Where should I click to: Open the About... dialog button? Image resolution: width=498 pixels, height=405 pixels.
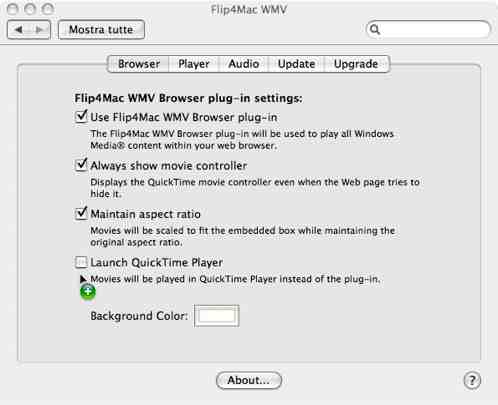(249, 380)
